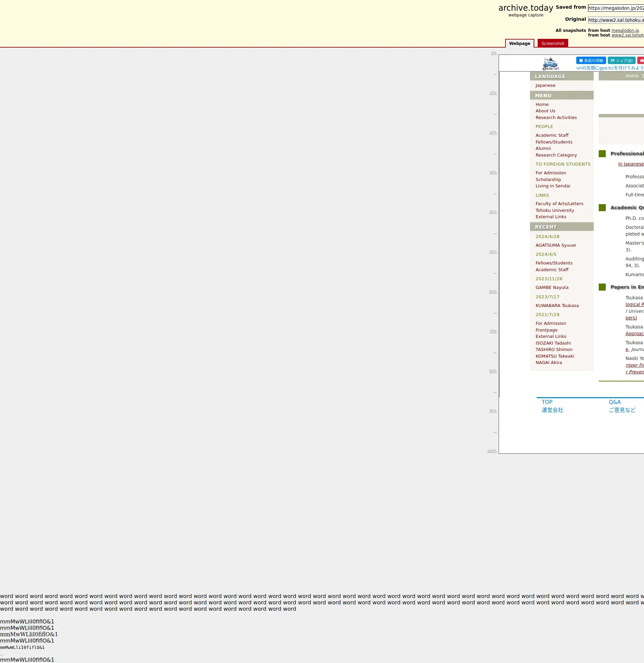
Task: Open the Q&A footer link
Action: pyautogui.click(x=614, y=402)
